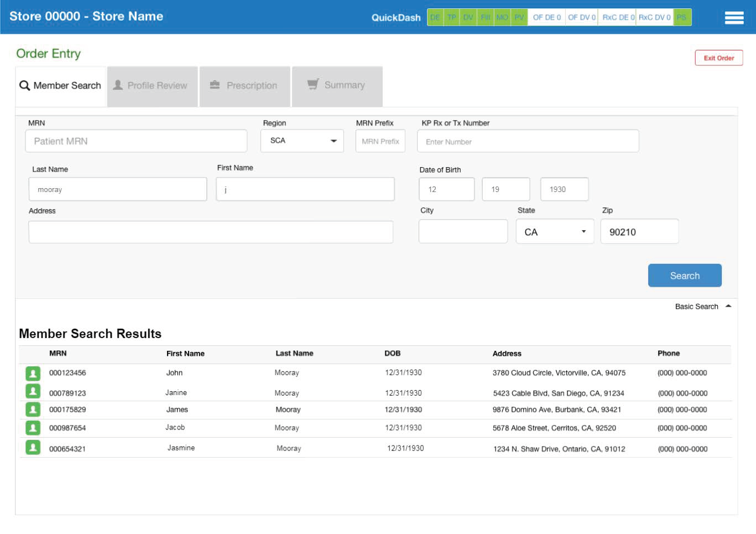Click QuickDash MO tile
Screen dimensions: 756x534
point(502,17)
